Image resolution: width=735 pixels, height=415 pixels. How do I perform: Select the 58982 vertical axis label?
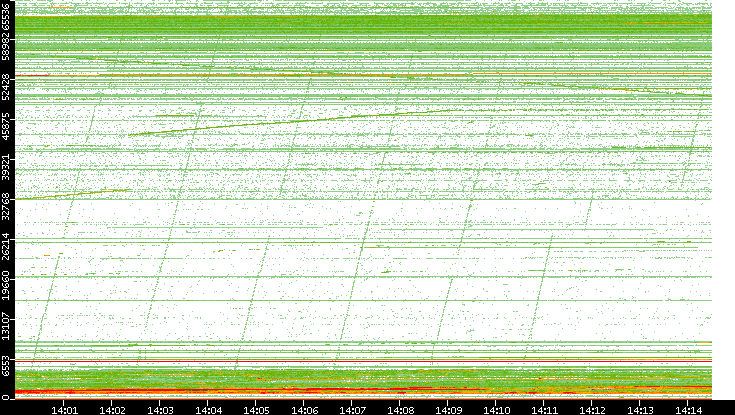pos(8,46)
